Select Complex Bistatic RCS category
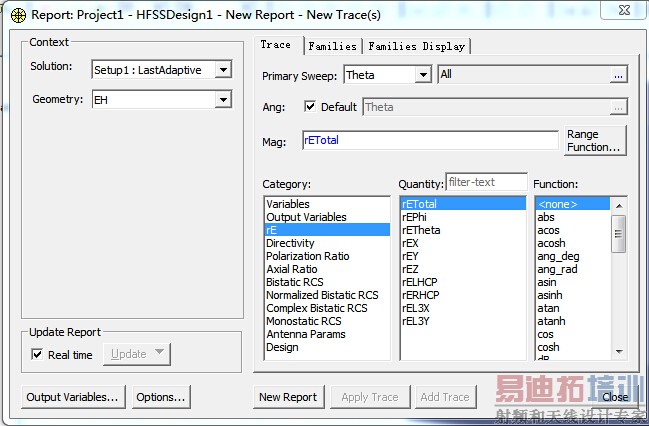The width and height of the screenshot is (649, 426). pos(327,308)
